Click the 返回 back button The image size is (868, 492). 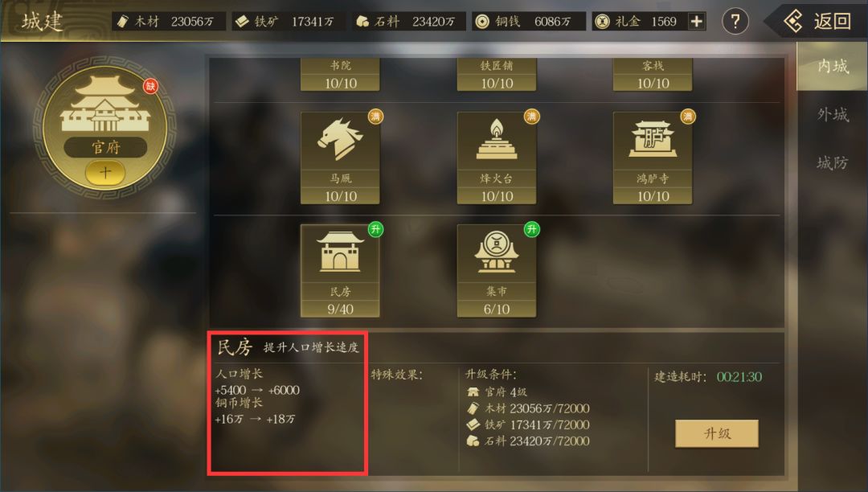[x=817, y=22]
